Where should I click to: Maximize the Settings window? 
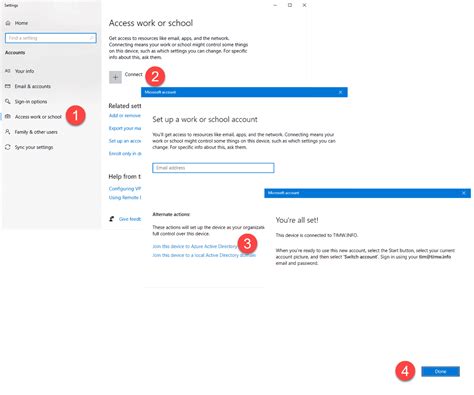coord(290,5)
